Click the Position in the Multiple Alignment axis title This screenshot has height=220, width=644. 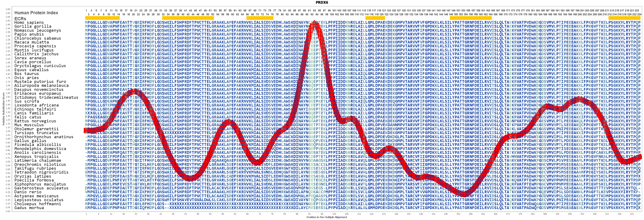pyautogui.click(x=327, y=217)
